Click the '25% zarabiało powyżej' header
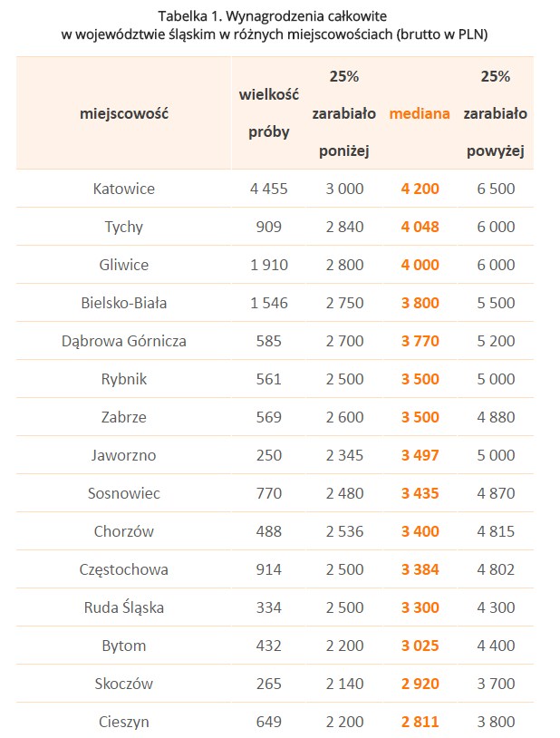The height and width of the screenshot is (738, 560). (495, 114)
